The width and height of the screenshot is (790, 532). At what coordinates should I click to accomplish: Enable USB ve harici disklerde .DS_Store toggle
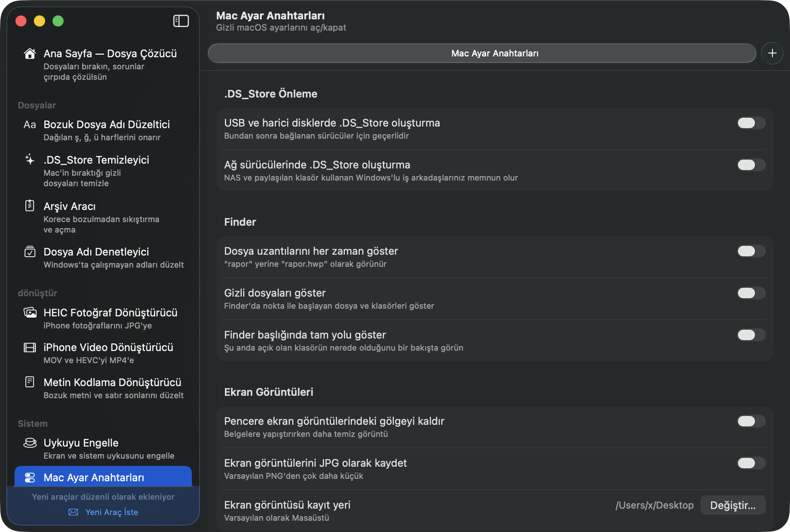(x=751, y=123)
